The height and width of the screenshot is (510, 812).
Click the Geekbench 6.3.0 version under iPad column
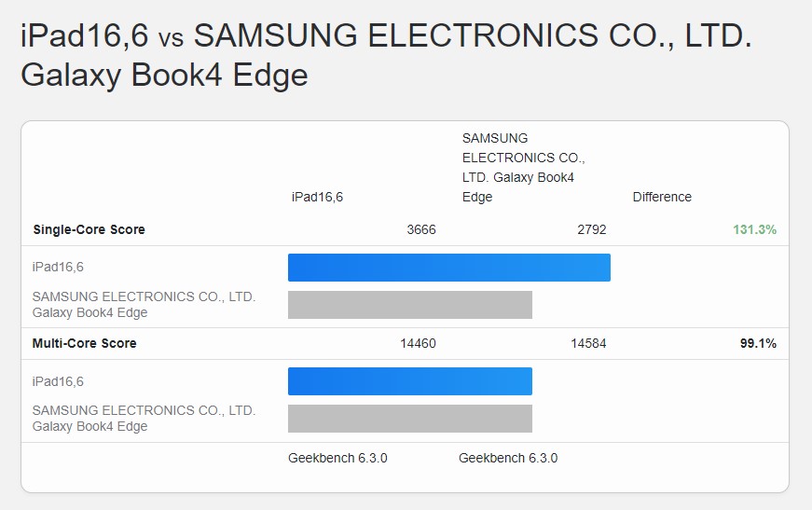click(337, 458)
